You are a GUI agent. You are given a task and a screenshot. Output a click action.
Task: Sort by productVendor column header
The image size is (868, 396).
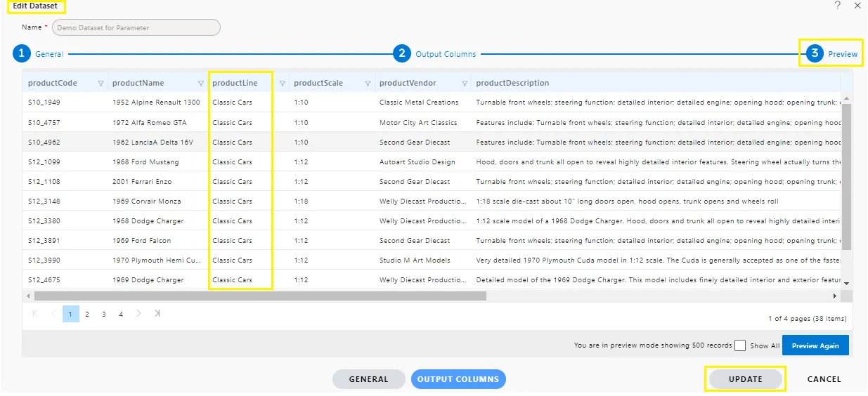408,83
